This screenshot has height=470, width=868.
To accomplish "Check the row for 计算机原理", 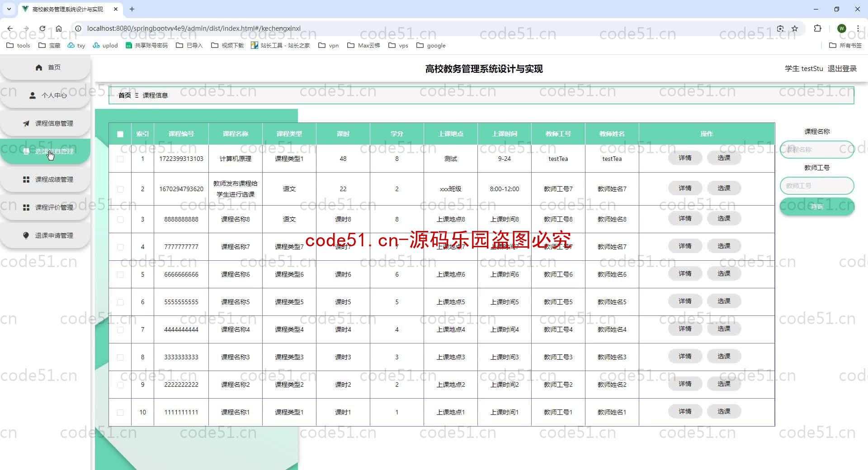I will click(x=120, y=159).
